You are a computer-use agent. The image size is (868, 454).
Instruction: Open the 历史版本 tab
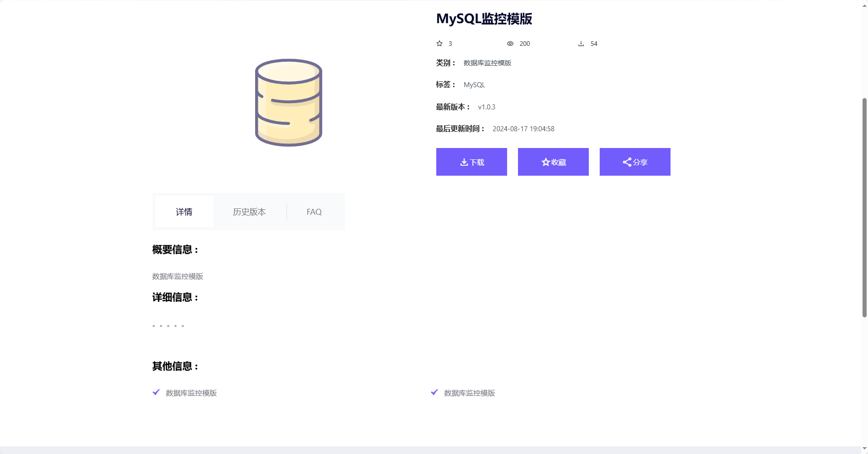pos(249,212)
